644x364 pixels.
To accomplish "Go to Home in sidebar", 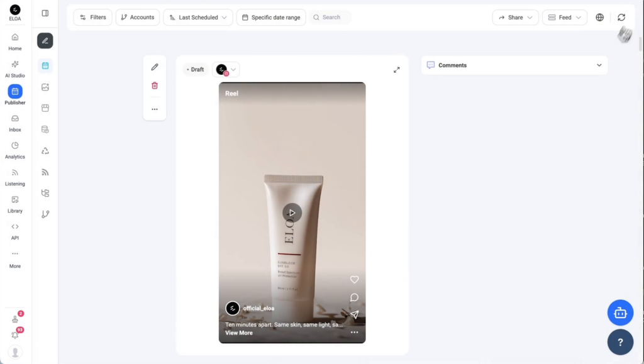I will pyautogui.click(x=15, y=42).
